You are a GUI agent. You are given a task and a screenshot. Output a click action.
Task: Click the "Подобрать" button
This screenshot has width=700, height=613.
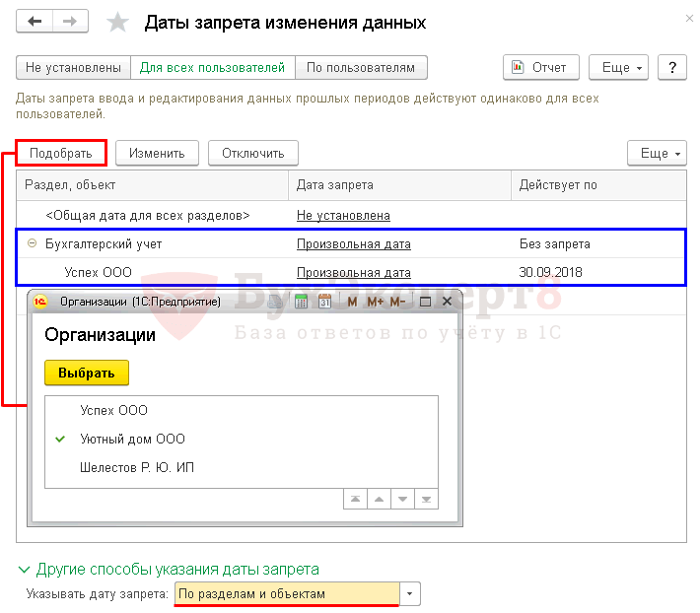[x=61, y=153]
